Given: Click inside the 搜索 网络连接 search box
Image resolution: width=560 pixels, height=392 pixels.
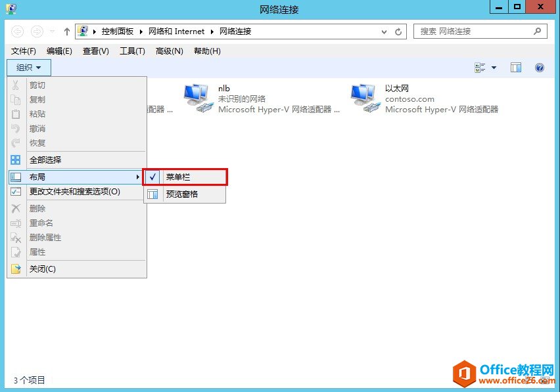Looking at the screenshot, I should pos(473,31).
